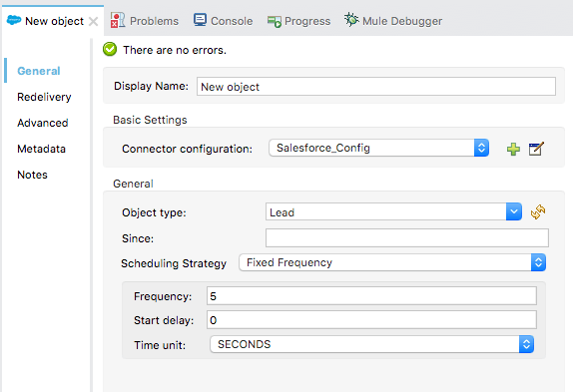Click the Progress tab icon
The width and height of the screenshot is (573, 392).
click(275, 21)
